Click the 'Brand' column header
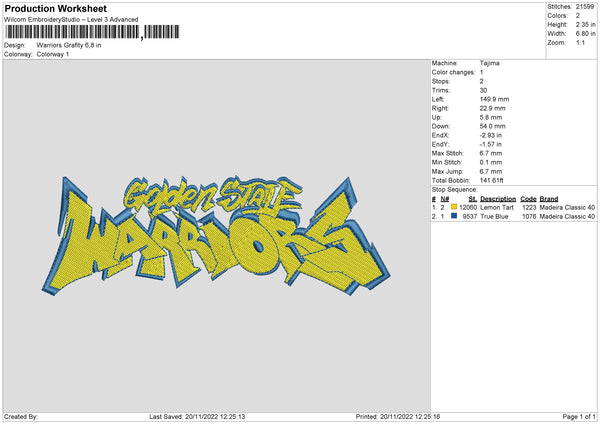This screenshot has height=424, width=600. pos(549,199)
